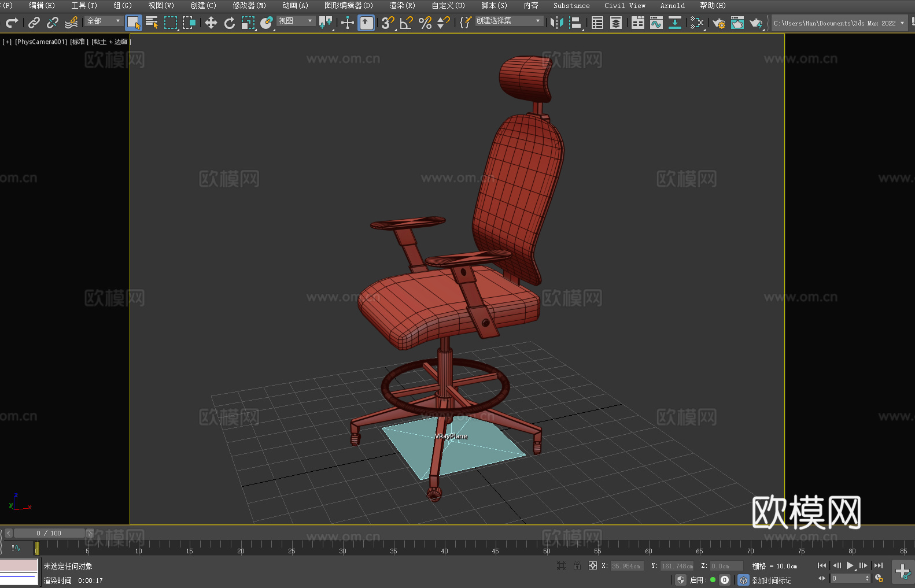Open Render Setup teapot gear icon
Screen dimensions: 915x588
click(719, 23)
